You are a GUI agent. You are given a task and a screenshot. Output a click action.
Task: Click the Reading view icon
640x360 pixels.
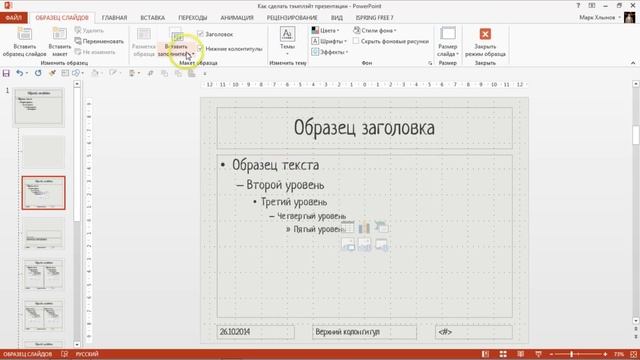521,354
